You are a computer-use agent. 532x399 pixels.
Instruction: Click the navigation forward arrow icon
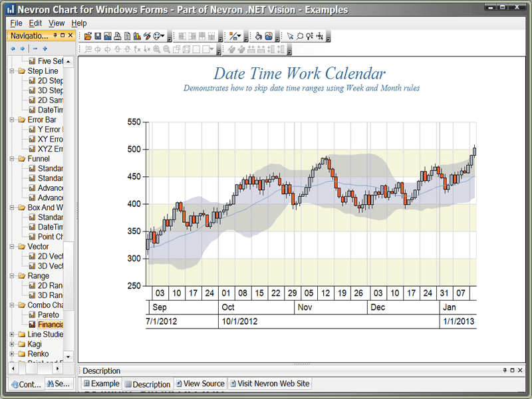pyautogui.click(x=22, y=49)
